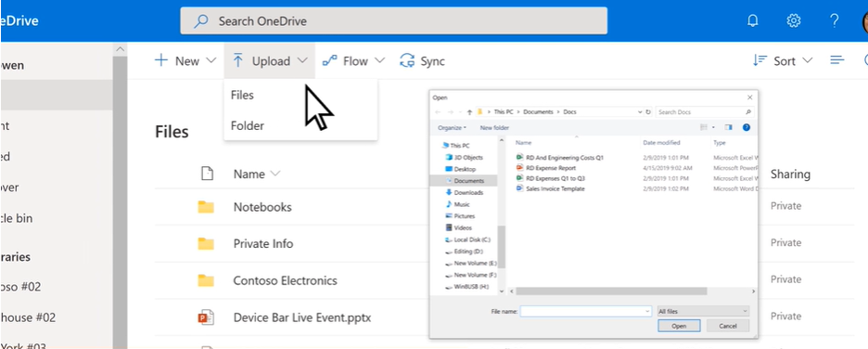Click the blue help icon in Open dialog
868x349 pixels.
[x=747, y=127]
